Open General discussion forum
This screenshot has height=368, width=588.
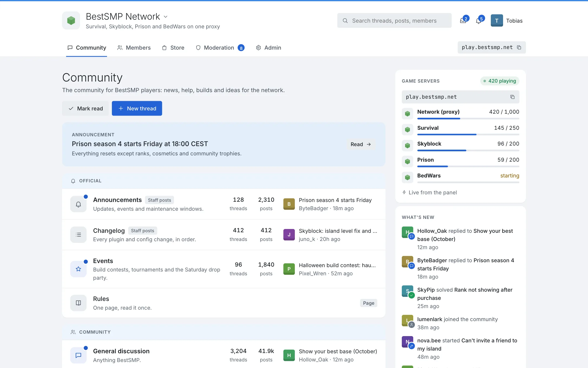pyautogui.click(x=121, y=351)
